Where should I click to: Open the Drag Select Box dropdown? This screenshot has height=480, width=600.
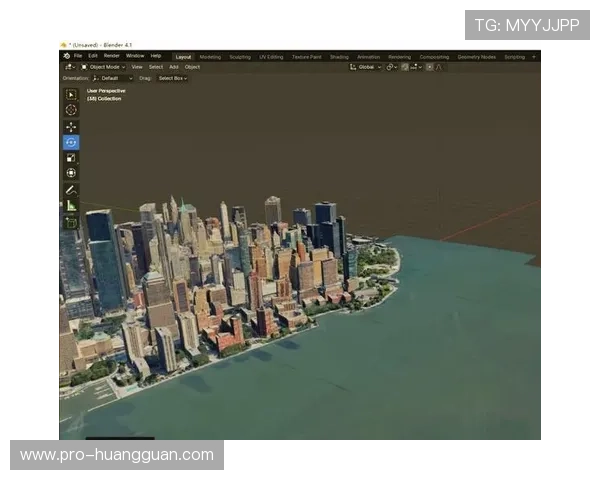(172, 77)
